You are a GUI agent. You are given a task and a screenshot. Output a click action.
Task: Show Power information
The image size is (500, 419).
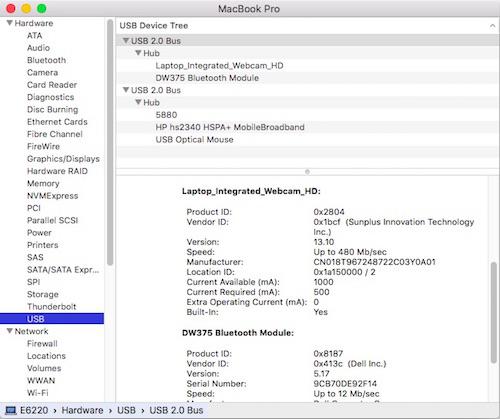click(39, 233)
